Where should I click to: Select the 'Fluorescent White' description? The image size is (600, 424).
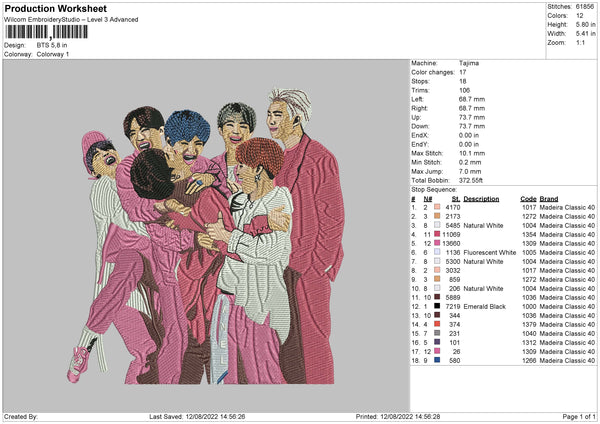pos(489,253)
